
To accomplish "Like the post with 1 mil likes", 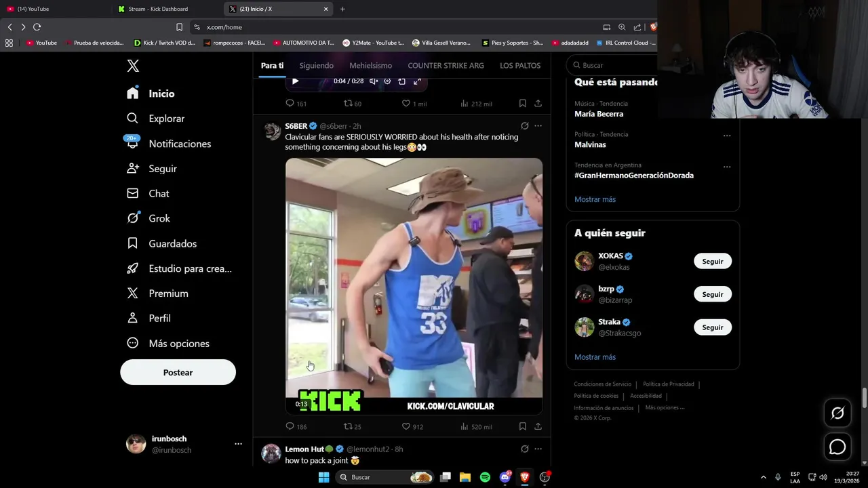I will [414, 104].
